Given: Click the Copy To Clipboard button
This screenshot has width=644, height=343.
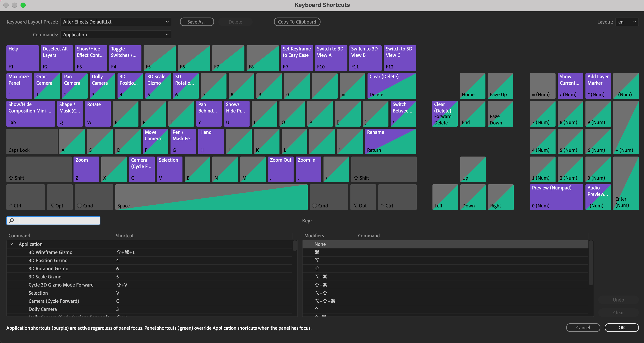Looking at the screenshot, I should [x=297, y=22].
